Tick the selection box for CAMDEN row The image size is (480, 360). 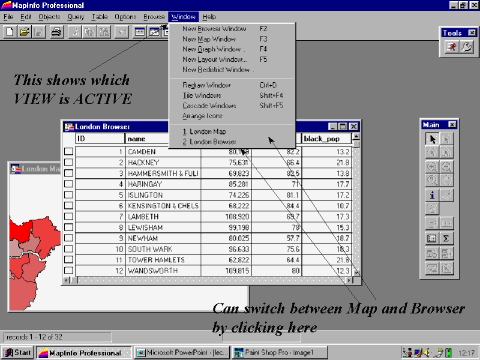[69, 151]
